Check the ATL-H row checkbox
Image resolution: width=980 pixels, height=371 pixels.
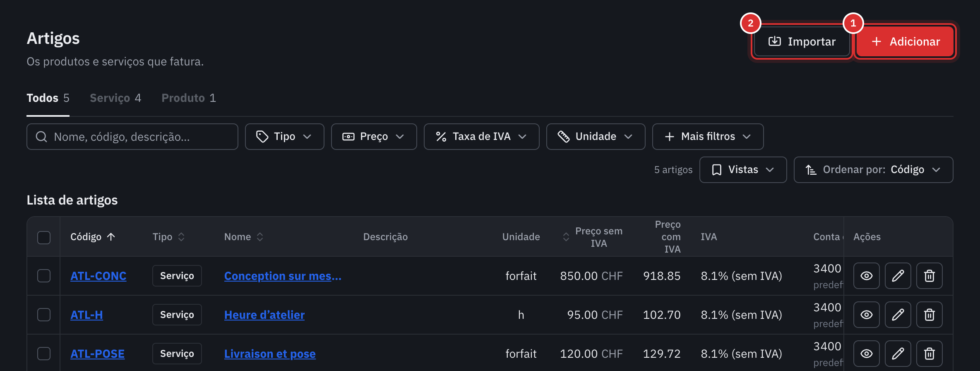[44, 315]
